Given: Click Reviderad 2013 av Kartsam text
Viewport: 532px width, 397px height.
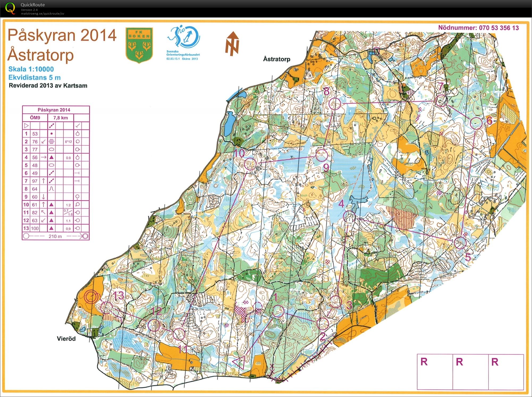Looking at the screenshot, I should (48, 86).
